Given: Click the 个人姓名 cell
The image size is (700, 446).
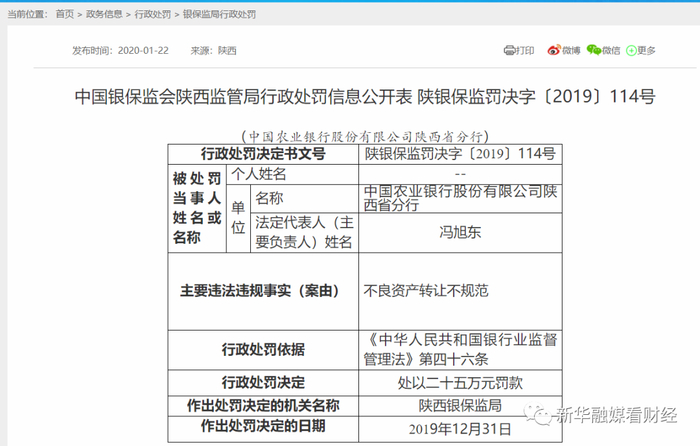Looking at the screenshot, I should click(292, 174).
